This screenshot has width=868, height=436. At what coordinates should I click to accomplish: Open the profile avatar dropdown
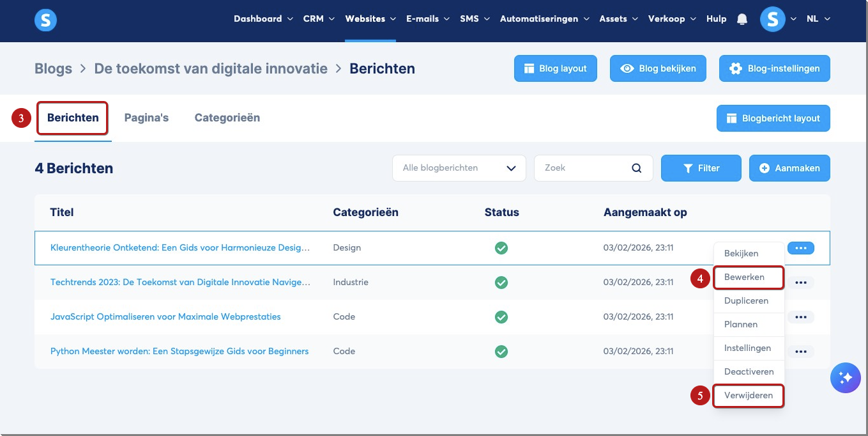pyautogui.click(x=779, y=19)
